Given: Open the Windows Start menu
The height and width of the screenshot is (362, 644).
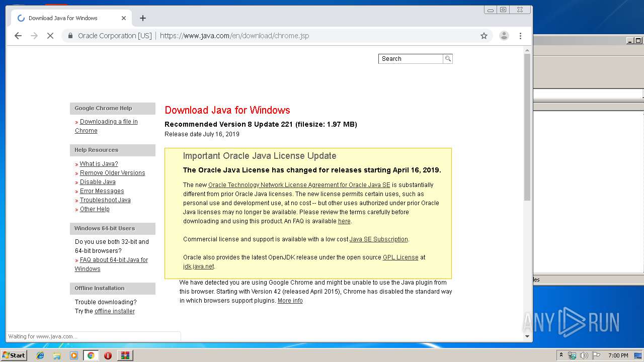Looking at the screenshot, I should tap(14, 355).
